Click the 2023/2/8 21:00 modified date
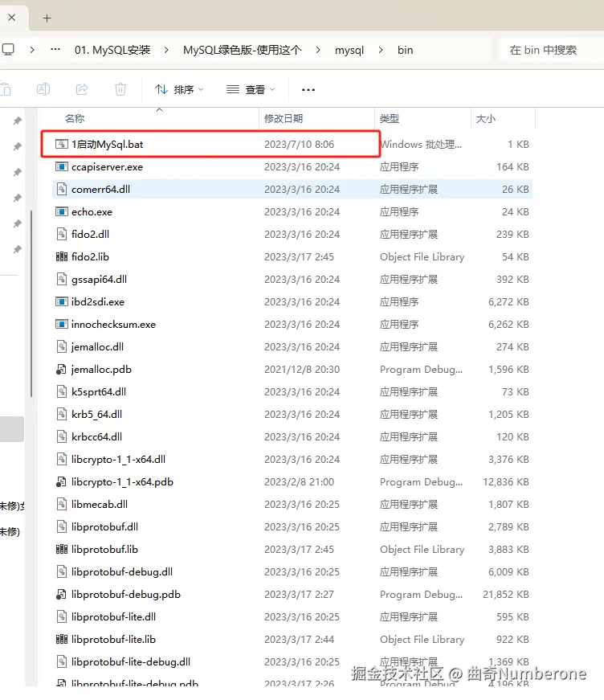Image resolution: width=604 pixels, height=700 pixels. click(299, 481)
